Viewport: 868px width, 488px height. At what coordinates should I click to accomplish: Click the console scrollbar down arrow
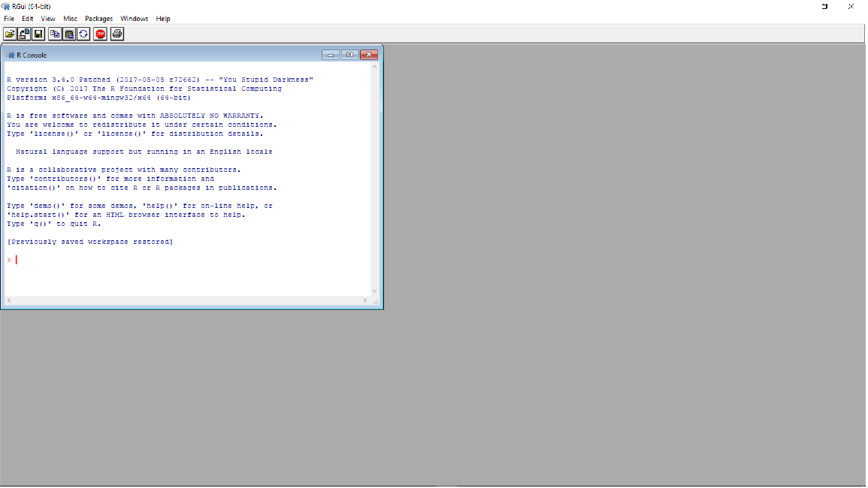(374, 291)
